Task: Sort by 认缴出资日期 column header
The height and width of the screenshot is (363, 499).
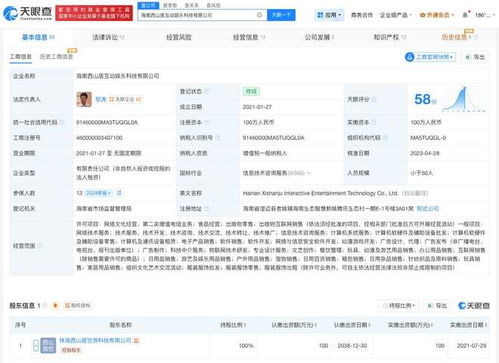Action: (352, 325)
